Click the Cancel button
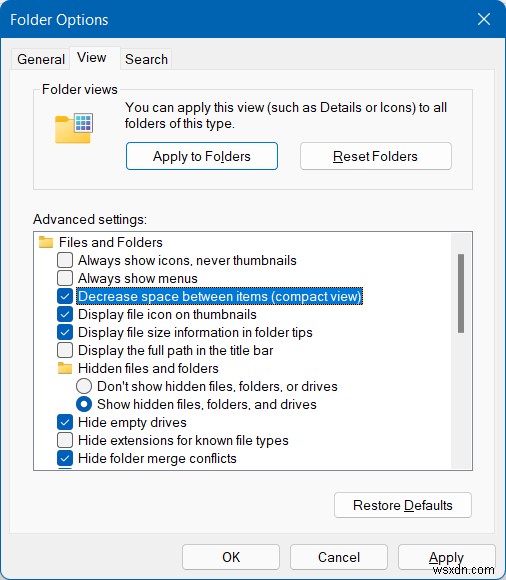Image resolution: width=506 pixels, height=580 pixels. (x=339, y=557)
